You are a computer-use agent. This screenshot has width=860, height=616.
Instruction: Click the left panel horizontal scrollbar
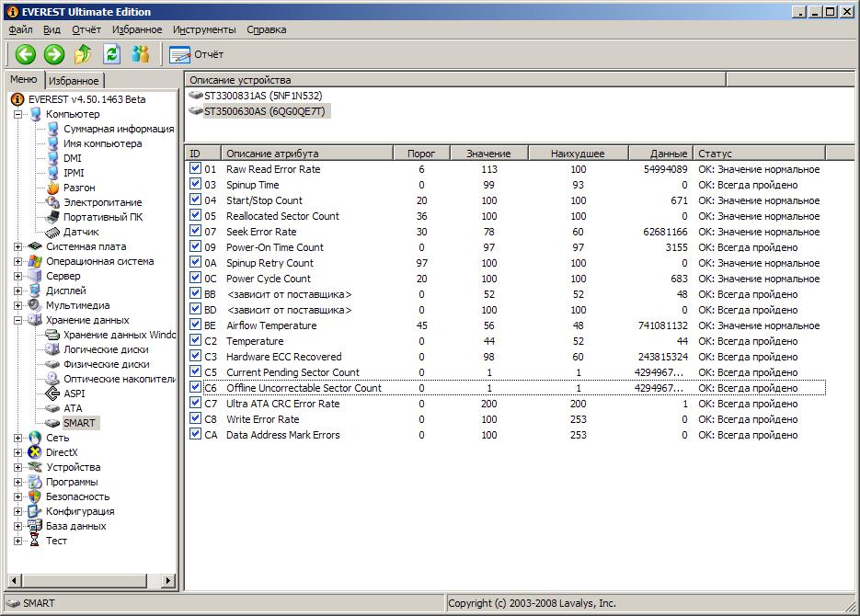[83, 581]
